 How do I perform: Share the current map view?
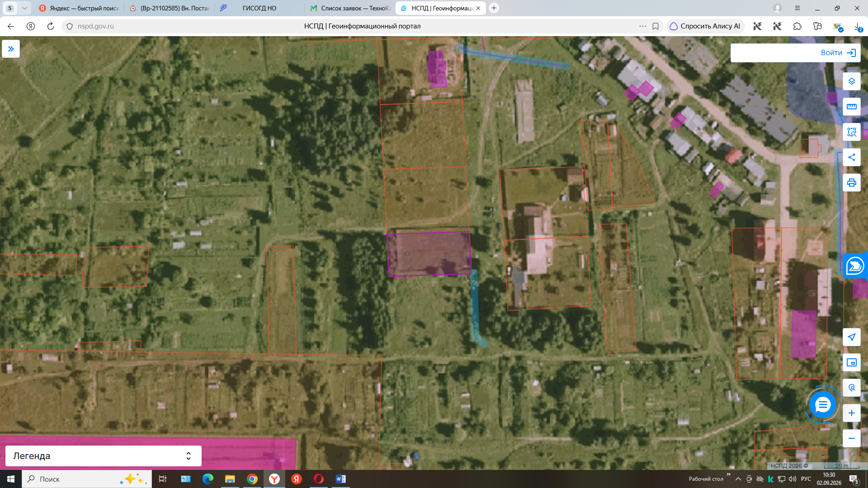coord(851,157)
